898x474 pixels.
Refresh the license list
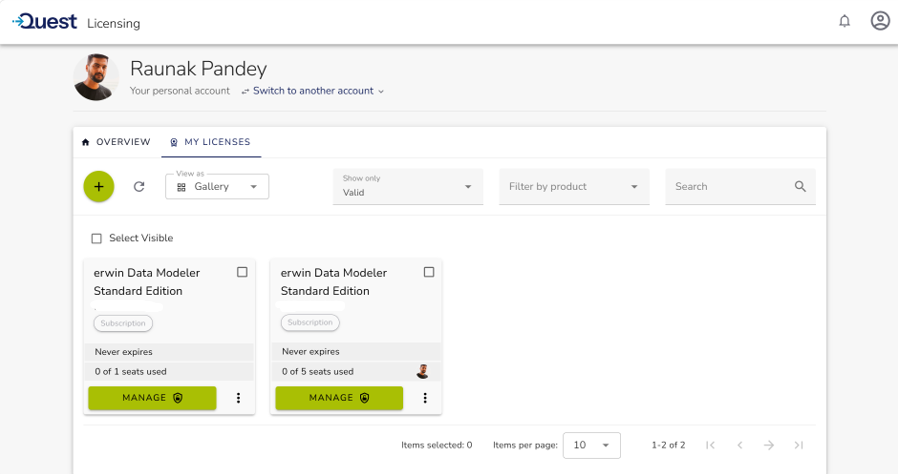tap(139, 187)
